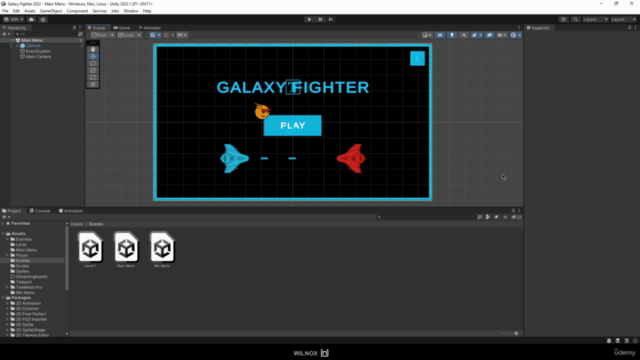
Task: Toggle grid snapping button
Action: point(167,35)
